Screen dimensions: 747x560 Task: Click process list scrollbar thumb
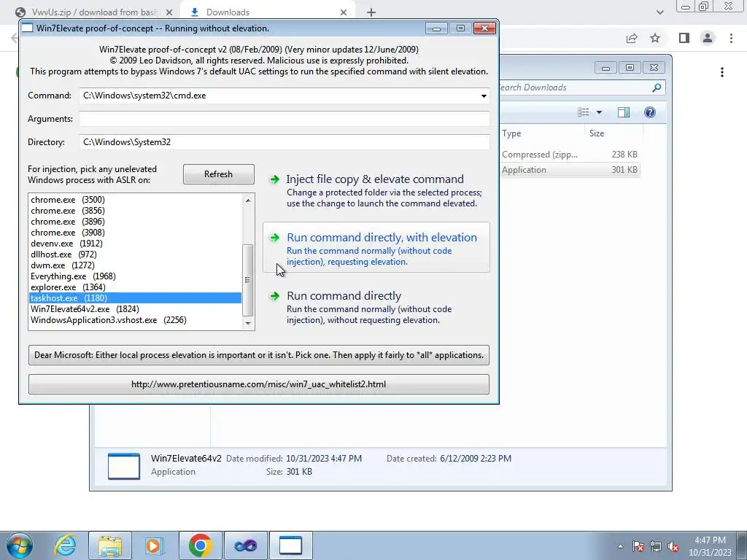[248, 280]
